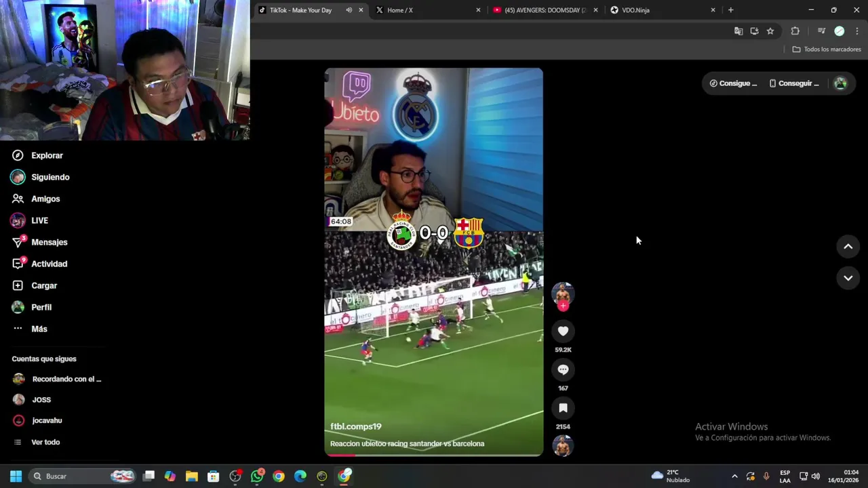Open the TikTok account avatar menu
868x488 pixels.
[x=840, y=83]
